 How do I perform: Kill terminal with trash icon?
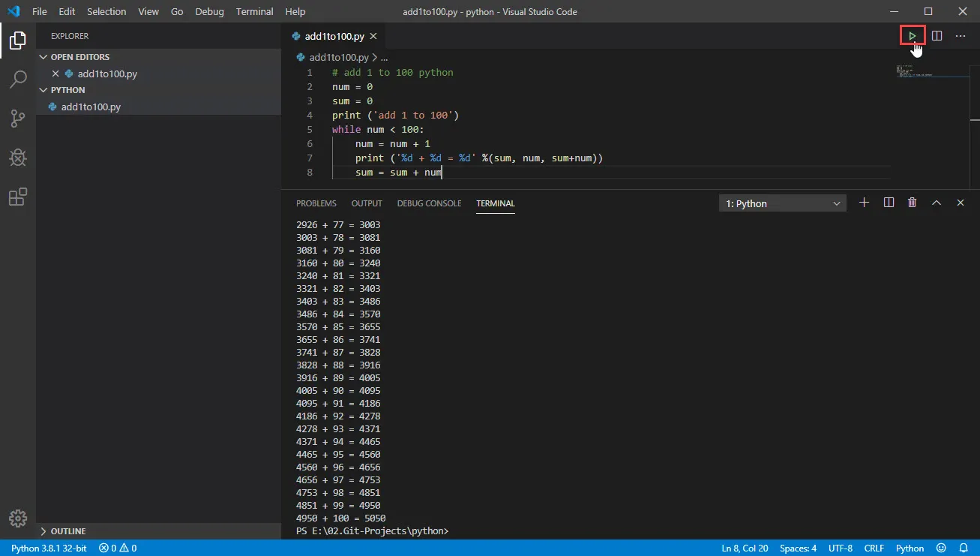point(912,203)
